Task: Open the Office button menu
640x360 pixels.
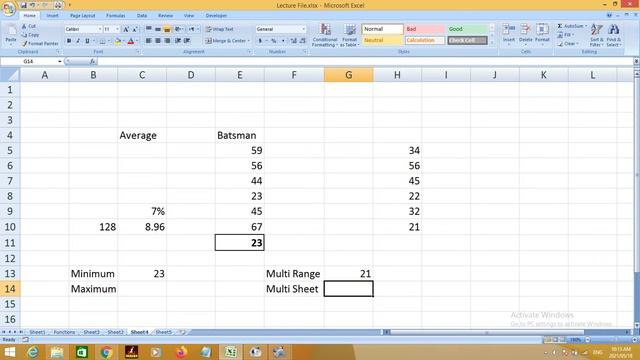Action: [x=8, y=8]
